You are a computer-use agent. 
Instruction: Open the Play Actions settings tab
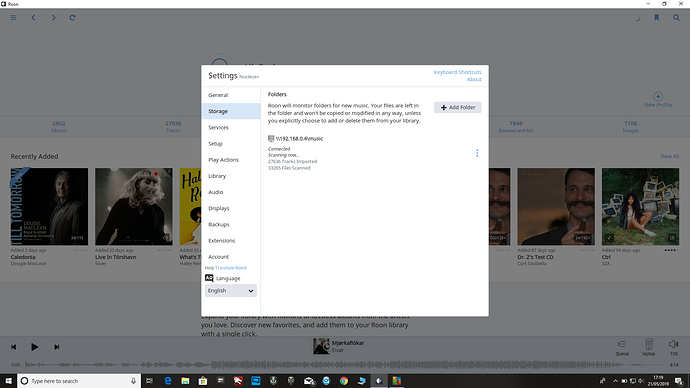pyautogui.click(x=231, y=160)
